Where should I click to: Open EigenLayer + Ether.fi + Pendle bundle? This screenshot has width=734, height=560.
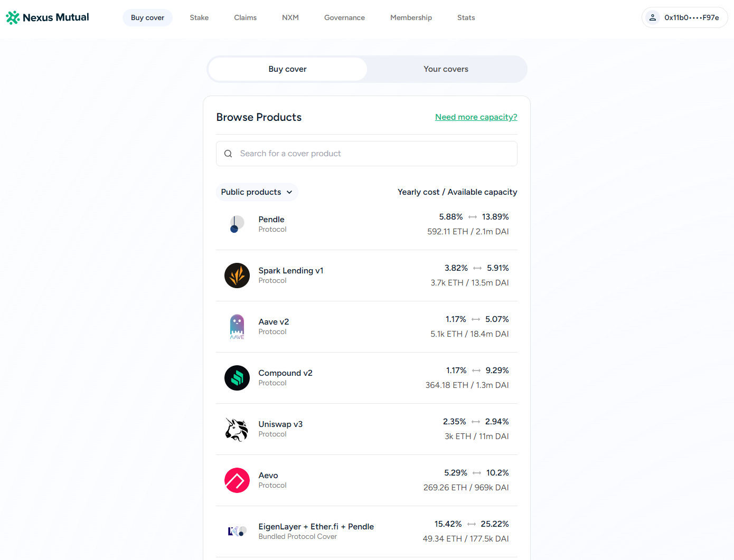316,527
